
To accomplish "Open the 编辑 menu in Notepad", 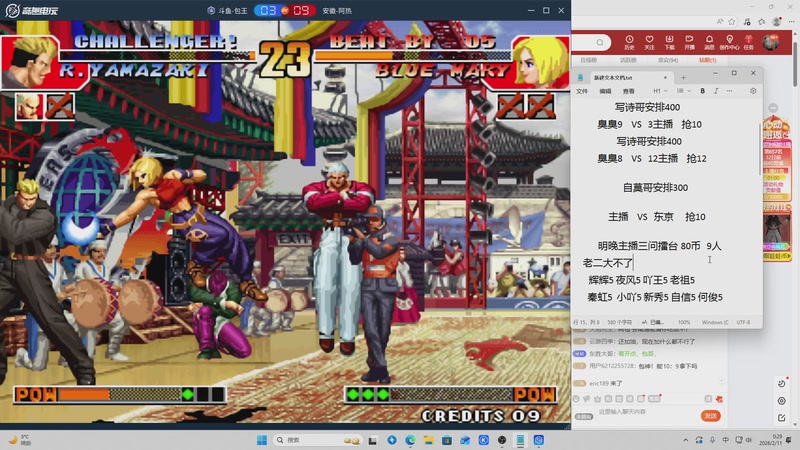I will click(605, 91).
